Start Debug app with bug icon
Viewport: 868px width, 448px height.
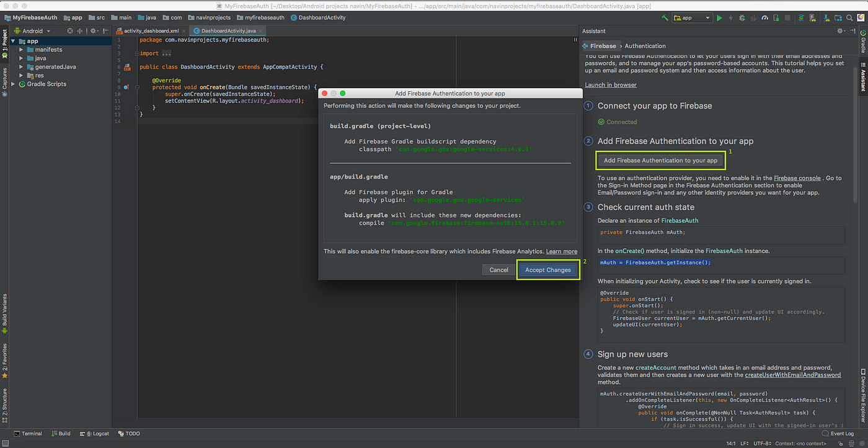[742, 18]
